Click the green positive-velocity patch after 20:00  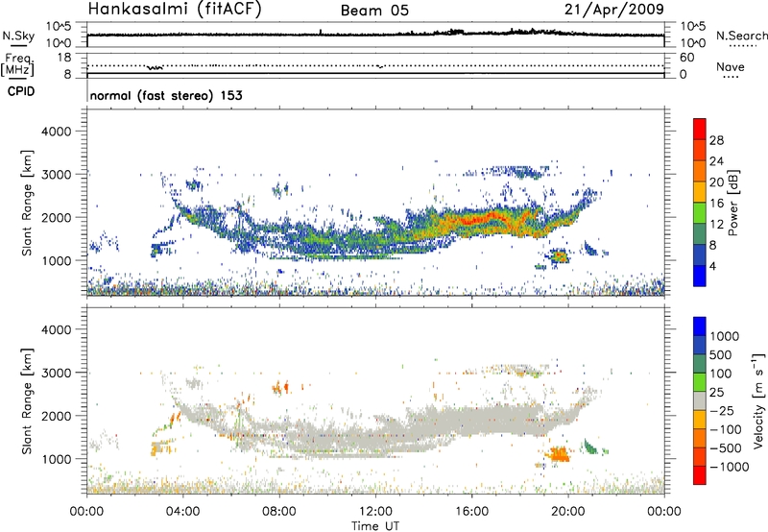pyautogui.click(x=591, y=447)
